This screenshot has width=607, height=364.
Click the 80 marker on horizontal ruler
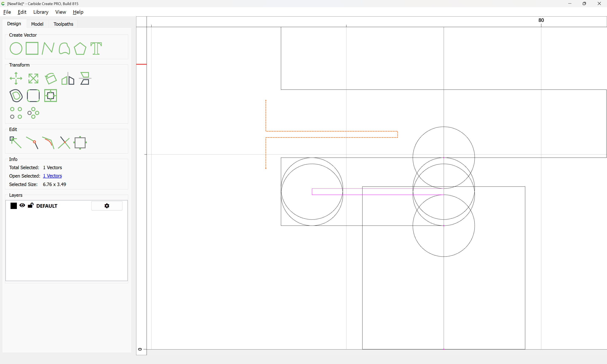pyautogui.click(x=541, y=20)
